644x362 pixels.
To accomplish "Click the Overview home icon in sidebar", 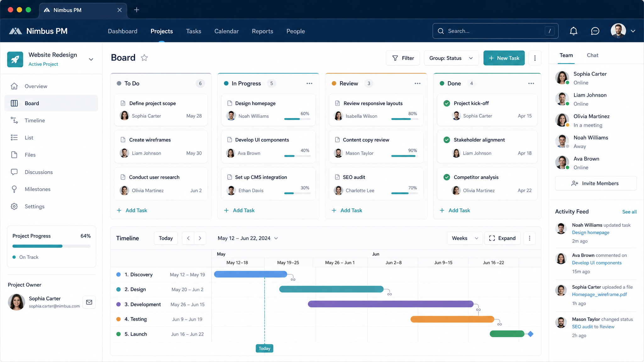I will [14, 86].
